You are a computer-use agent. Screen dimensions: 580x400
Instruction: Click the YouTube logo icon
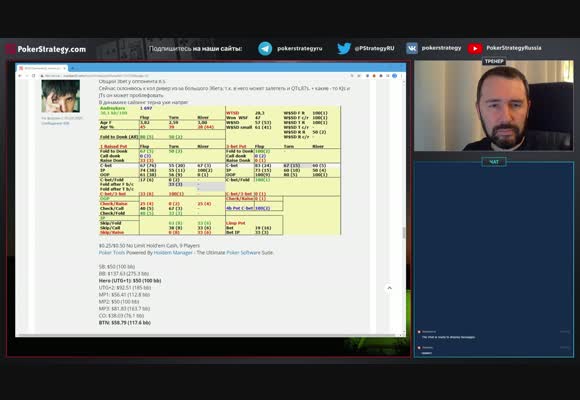coord(475,48)
